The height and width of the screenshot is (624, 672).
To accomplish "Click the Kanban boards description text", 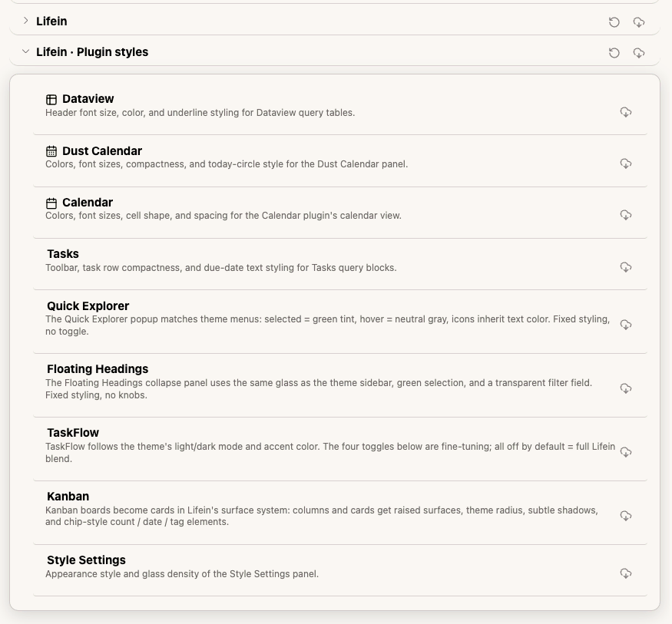I will [x=322, y=516].
